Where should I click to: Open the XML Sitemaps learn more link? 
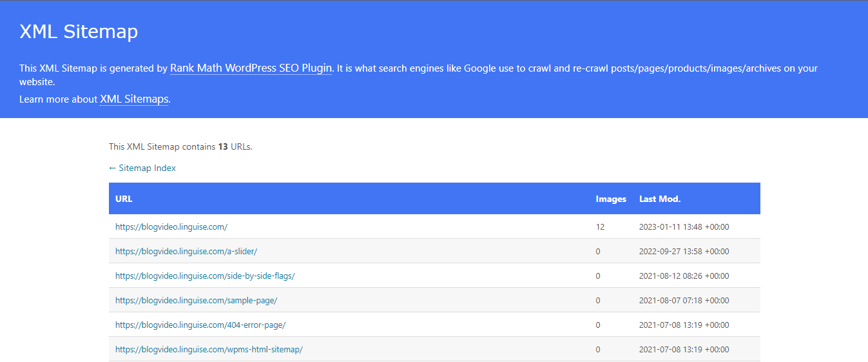(134, 99)
